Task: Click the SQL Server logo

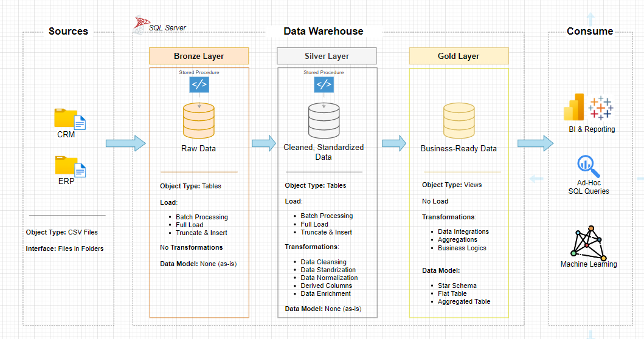Action: (x=140, y=24)
